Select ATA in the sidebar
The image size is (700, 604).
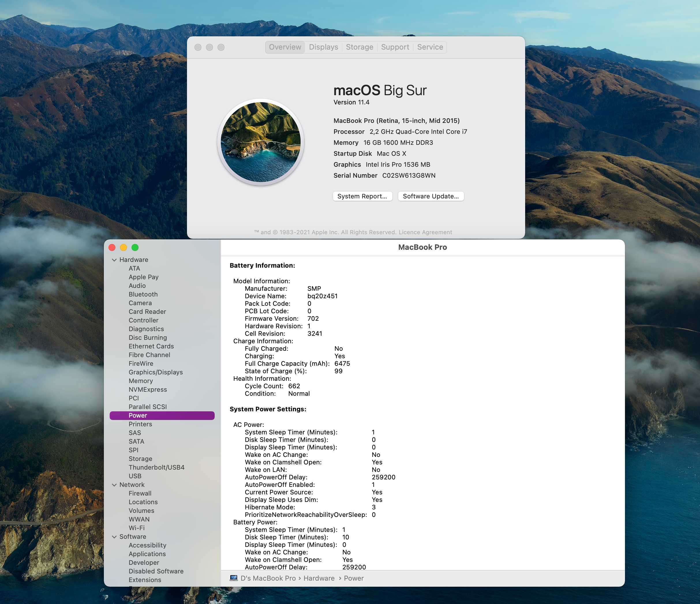(x=134, y=268)
